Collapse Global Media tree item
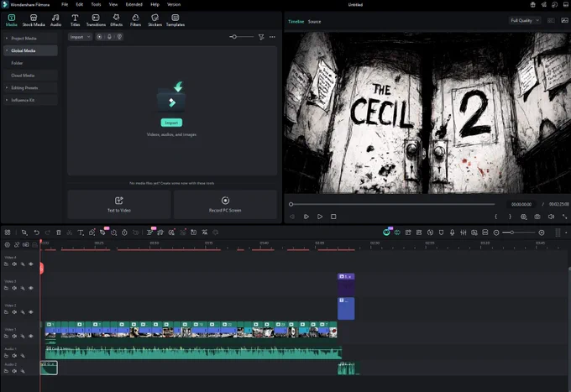Image resolution: width=571 pixels, height=392 pixels. [7, 50]
